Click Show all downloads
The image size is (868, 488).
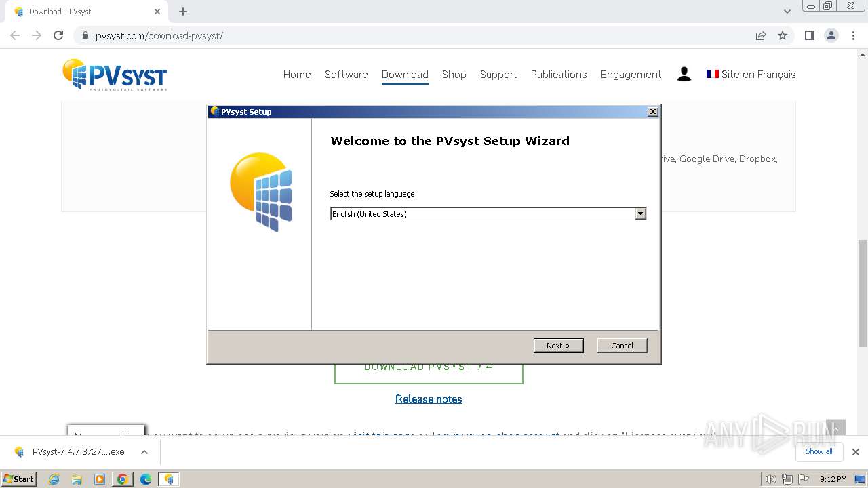[x=818, y=451]
